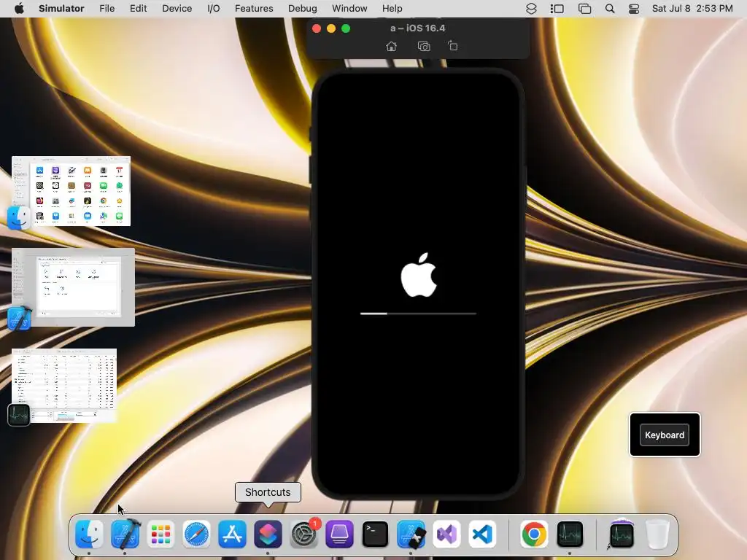The image size is (747, 560).
Task: Open Finder from the Dock
Action: [89, 534]
